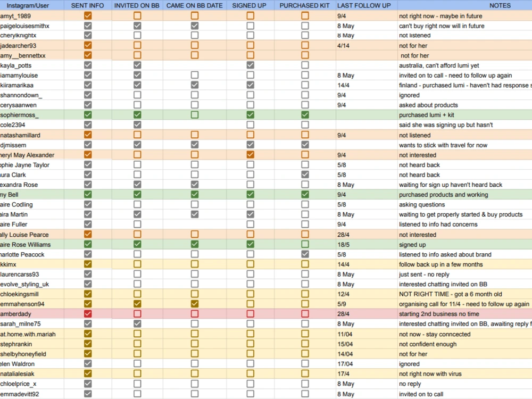This screenshot has width=532, height=399.
Task: Uncheck SENT INFO for amberdady
Action: (x=88, y=313)
